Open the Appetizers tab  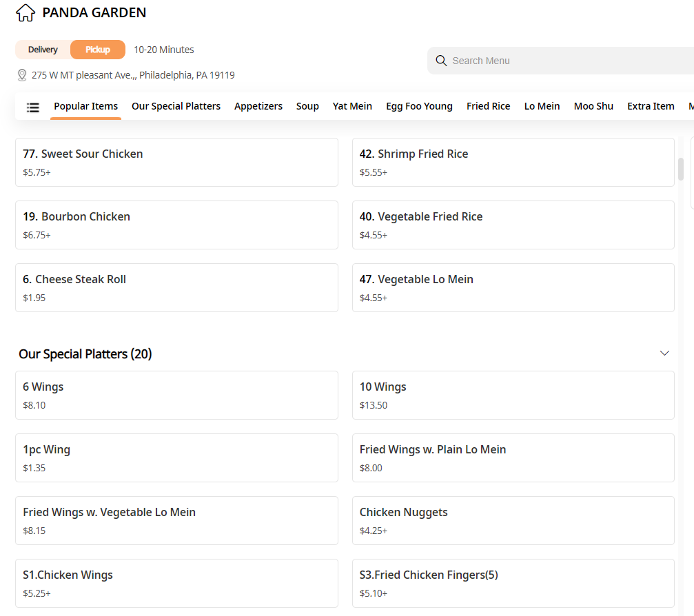(x=258, y=106)
